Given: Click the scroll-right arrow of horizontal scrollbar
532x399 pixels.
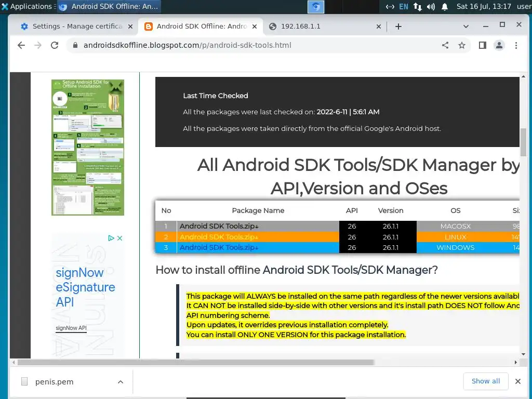Looking at the screenshot, I should pos(516,362).
